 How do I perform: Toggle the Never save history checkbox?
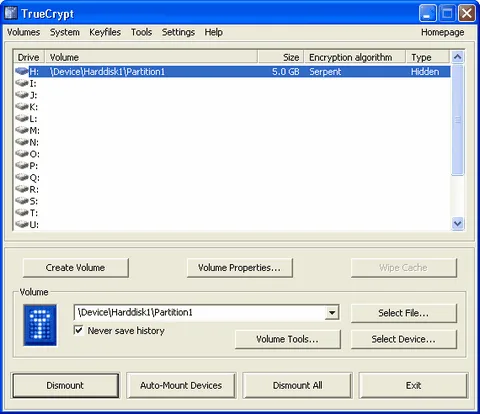(78, 330)
